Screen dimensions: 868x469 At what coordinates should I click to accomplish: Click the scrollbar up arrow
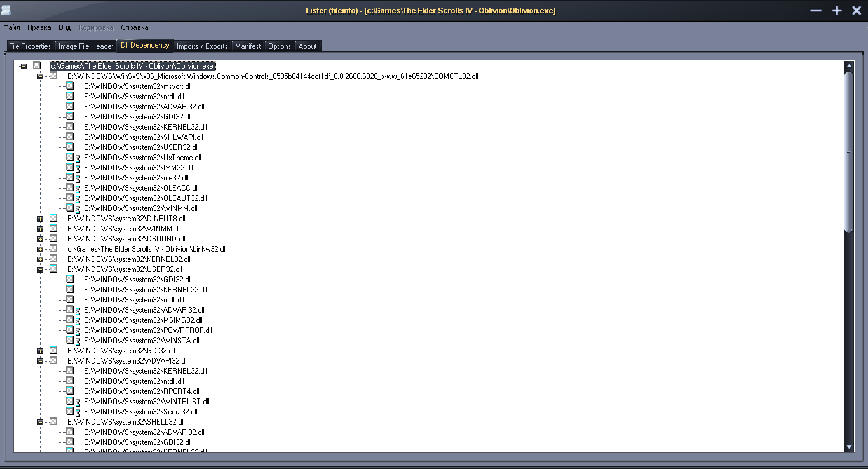tap(849, 65)
